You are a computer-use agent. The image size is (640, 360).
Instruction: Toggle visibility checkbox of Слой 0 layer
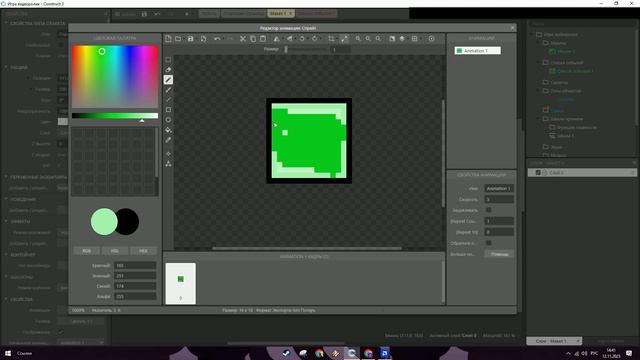tap(538, 173)
